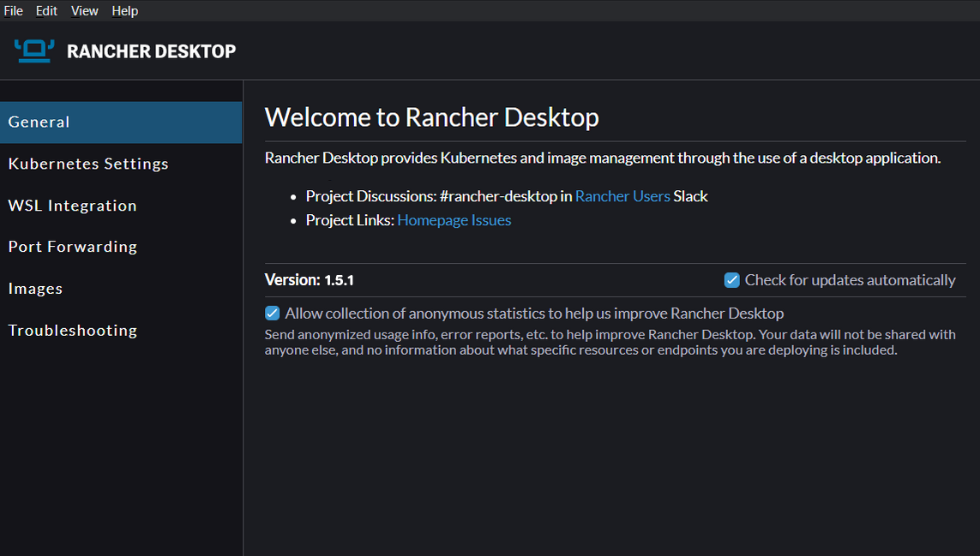Click the Version: 1.5.1 text
This screenshot has height=556, width=980.
(310, 280)
